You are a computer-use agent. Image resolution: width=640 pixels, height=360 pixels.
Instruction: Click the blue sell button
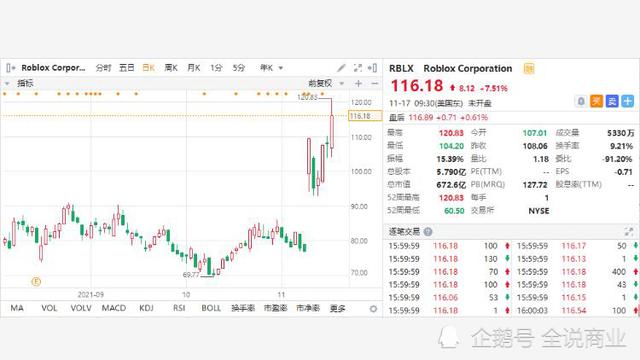(612, 101)
